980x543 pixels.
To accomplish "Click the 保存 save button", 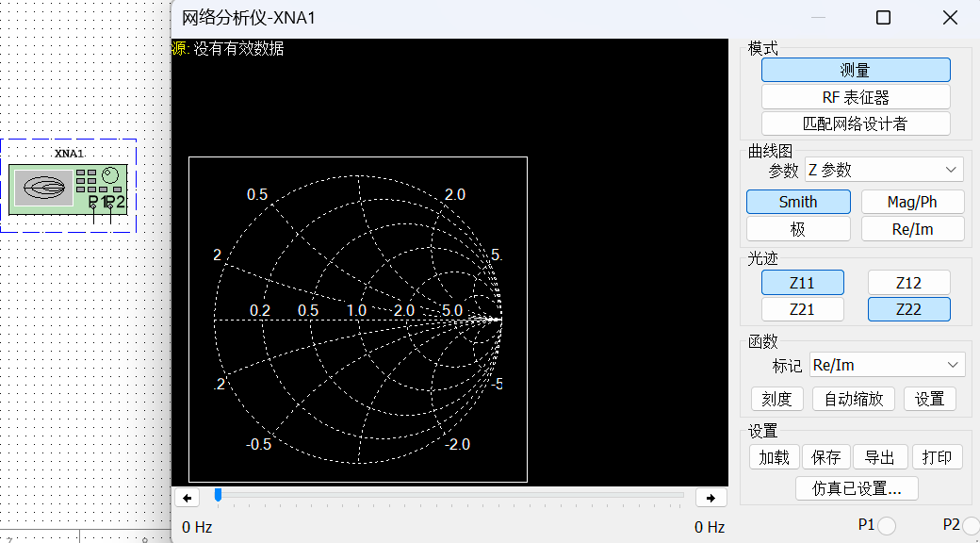I will (x=825, y=457).
